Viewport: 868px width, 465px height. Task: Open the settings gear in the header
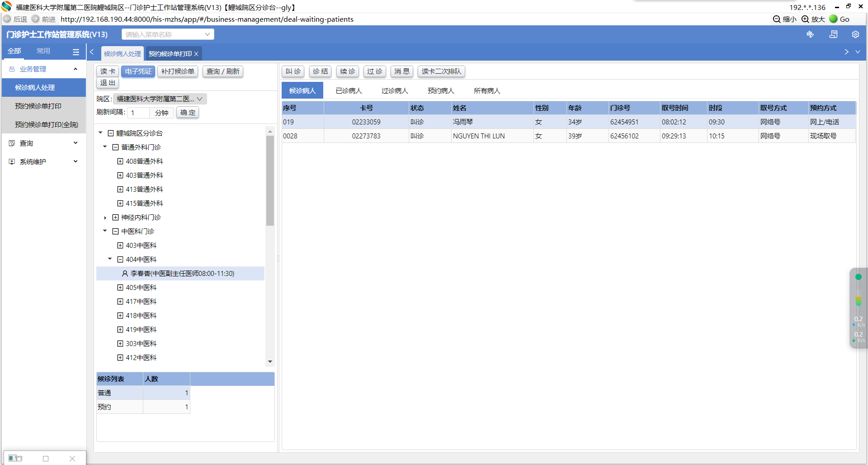pyautogui.click(x=855, y=34)
